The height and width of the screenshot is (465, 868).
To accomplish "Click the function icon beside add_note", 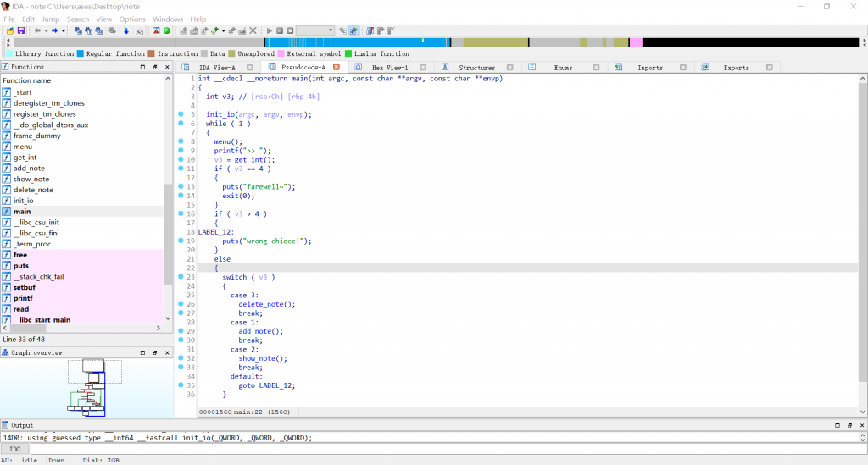I will tap(7, 168).
